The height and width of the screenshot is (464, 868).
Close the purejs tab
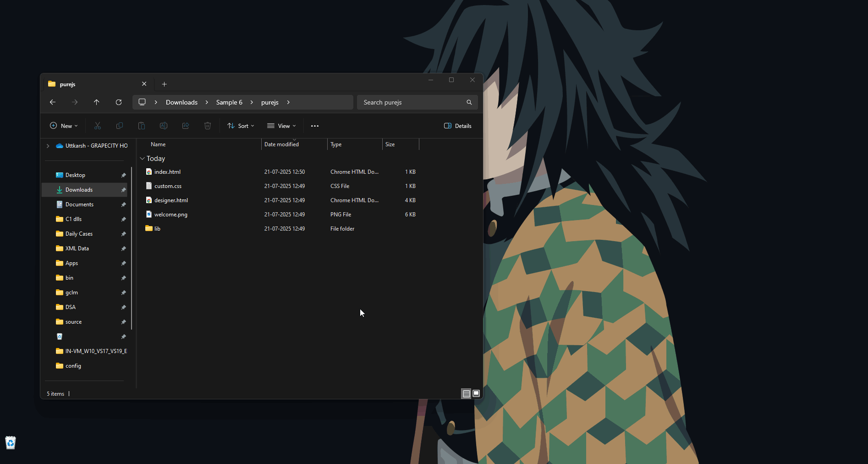pyautogui.click(x=144, y=84)
